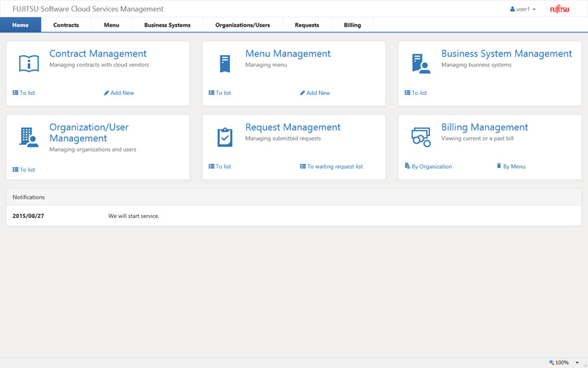Click "Managing menu" description text
This screenshot has width=588, height=368.
click(x=266, y=65)
